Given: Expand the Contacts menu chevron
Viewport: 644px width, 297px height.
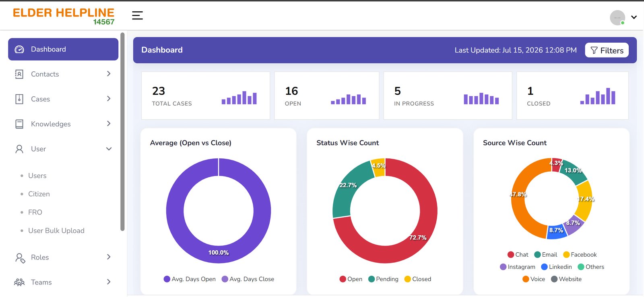Looking at the screenshot, I should (x=109, y=74).
